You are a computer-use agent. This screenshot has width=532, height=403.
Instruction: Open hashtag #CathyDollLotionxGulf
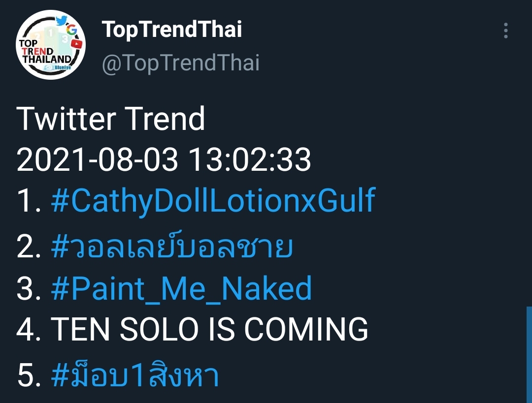[213, 200]
